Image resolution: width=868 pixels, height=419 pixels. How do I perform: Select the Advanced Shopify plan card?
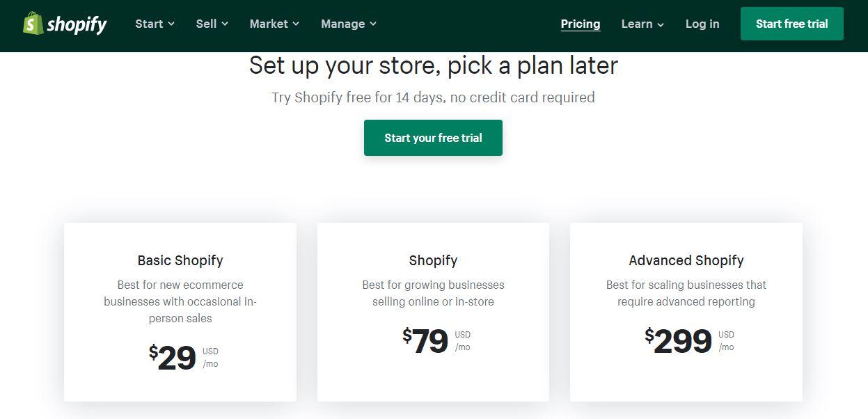tap(686, 312)
